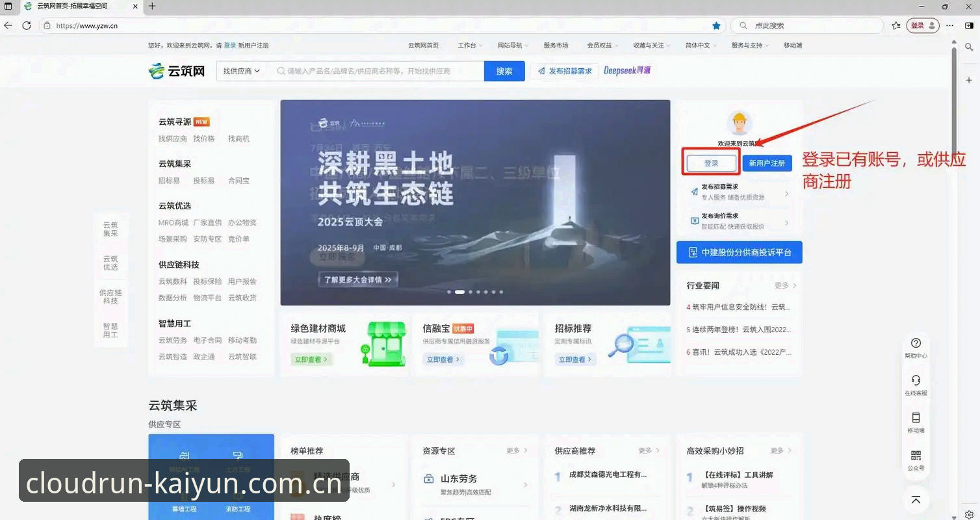This screenshot has height=520, width=980.
Task: Open the browser settings and more menu
Action: click(x=950, y=25)
